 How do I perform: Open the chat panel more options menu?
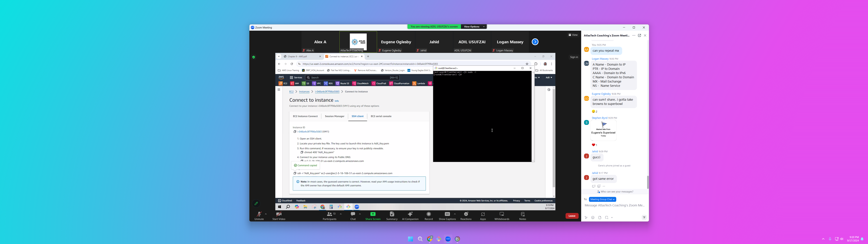(x=634, y=35)
